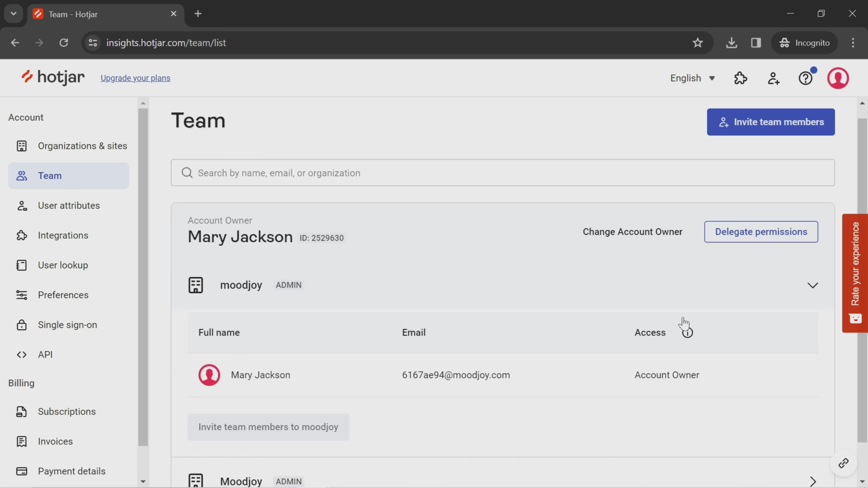Viewport: 868px width, 488px height.
Task: Click the Moodjoy building icon in bottom row
Action: tap(196, 481)
